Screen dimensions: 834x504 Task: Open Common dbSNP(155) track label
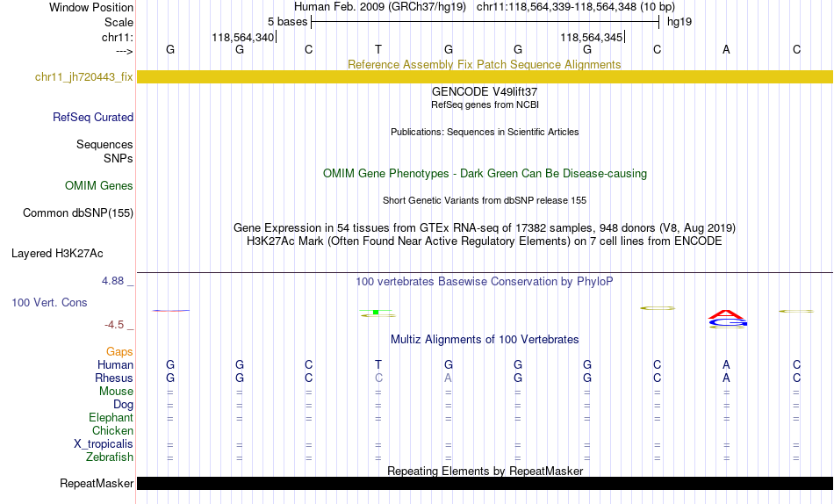click(x=78, y=212)
